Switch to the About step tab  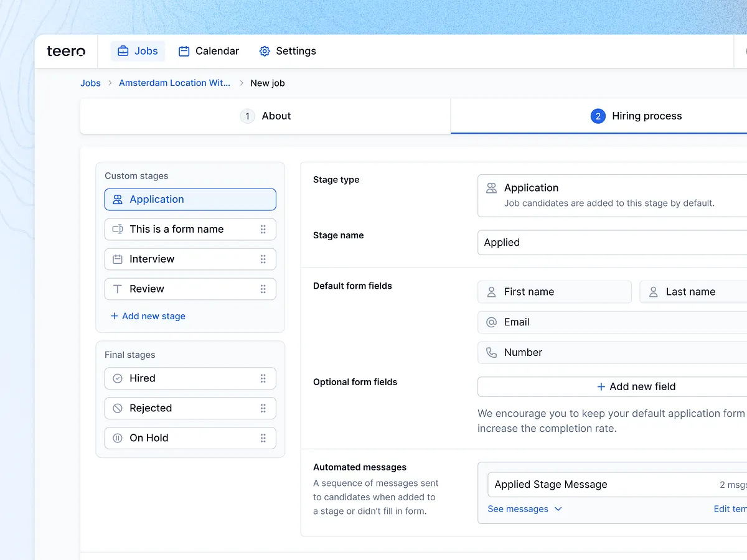[266, 116]
